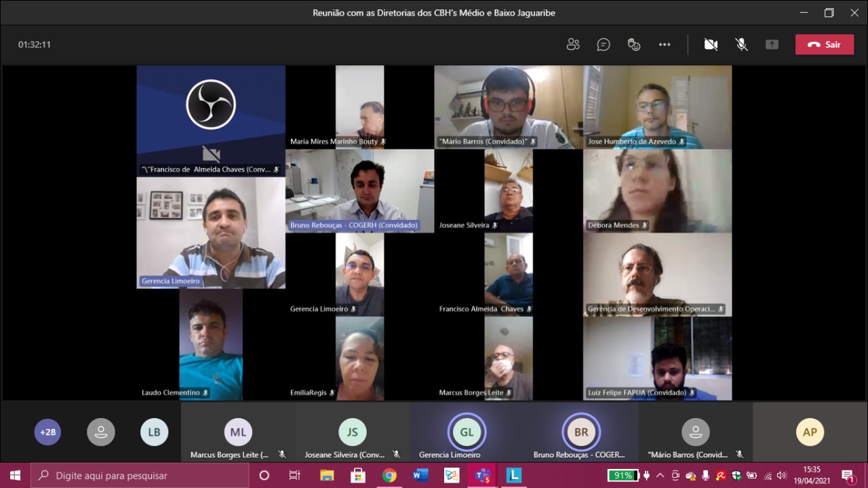Image resolution: width=868 pixels, height=488 pixels.
Task: Open the More actions ellipsis menu
Action: (x=665, y=45)
